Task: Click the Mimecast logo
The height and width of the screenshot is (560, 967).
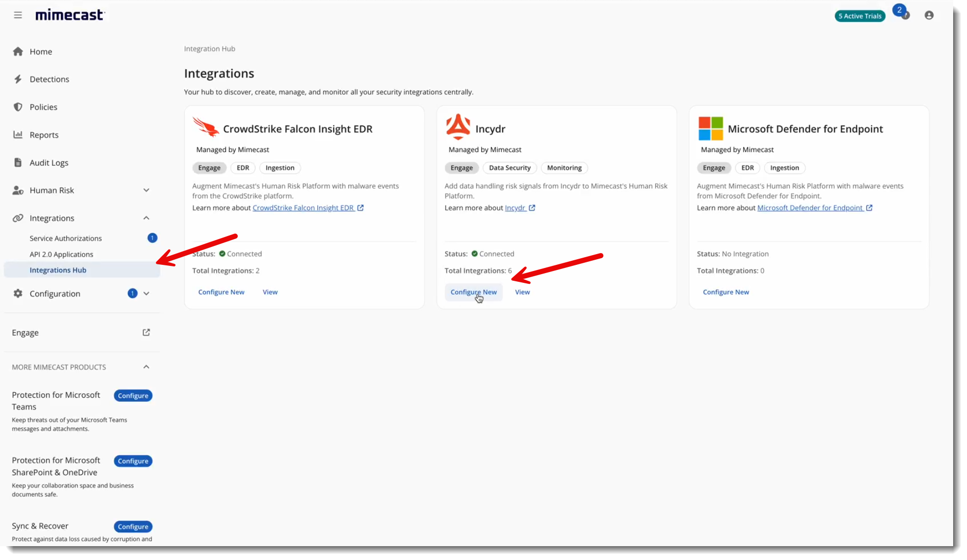Action: [x=70, y=14]
